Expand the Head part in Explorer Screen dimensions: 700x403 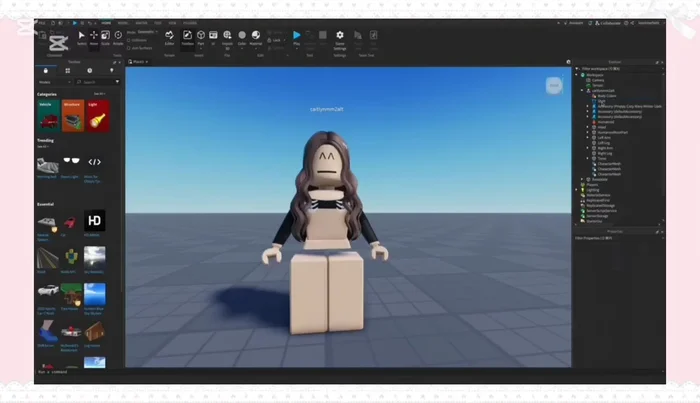pos(588,127)
